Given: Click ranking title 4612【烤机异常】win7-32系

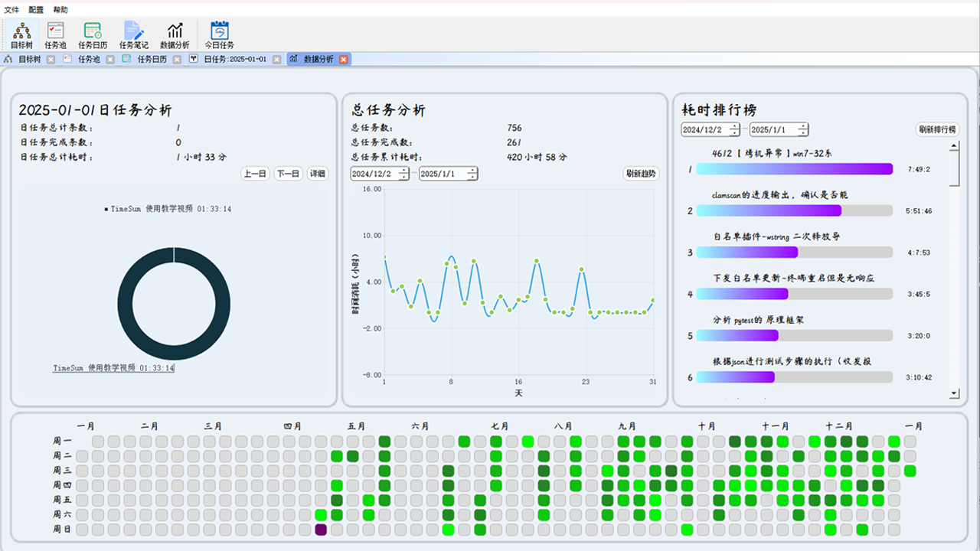Looking at the screenshot, I should click(x=772, y=153).
